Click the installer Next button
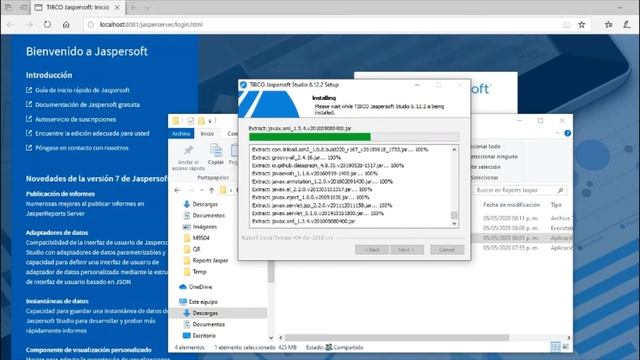Viewport: 640px width, 360px height. 407,250
